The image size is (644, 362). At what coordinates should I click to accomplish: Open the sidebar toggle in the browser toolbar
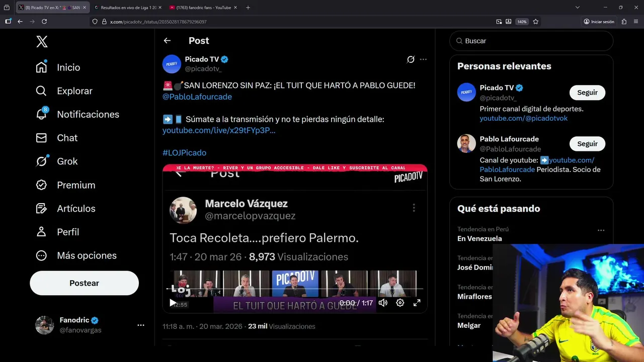pyautogui.click(x=8, y=22)
